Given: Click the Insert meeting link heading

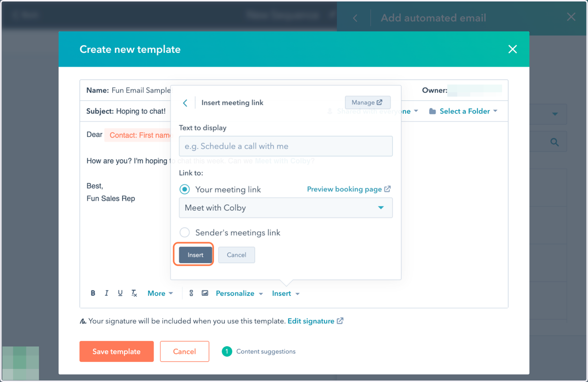Looking at the screenshot, I should [x=232, y=103].
